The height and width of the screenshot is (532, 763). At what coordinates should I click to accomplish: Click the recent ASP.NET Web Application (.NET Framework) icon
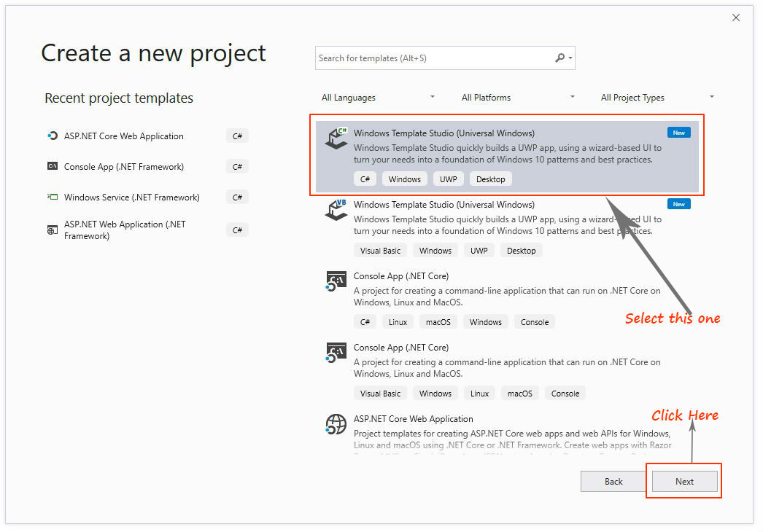[x=52, y=230]
